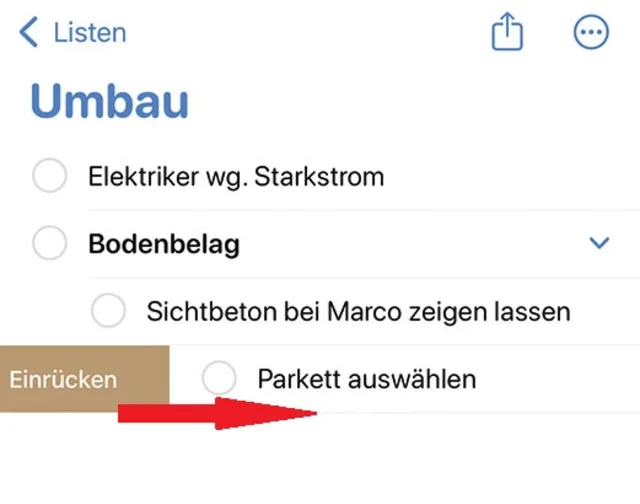This screenshot has width=640, height=504.
Task: Go back via the Listen label
Action: [90, 33]
